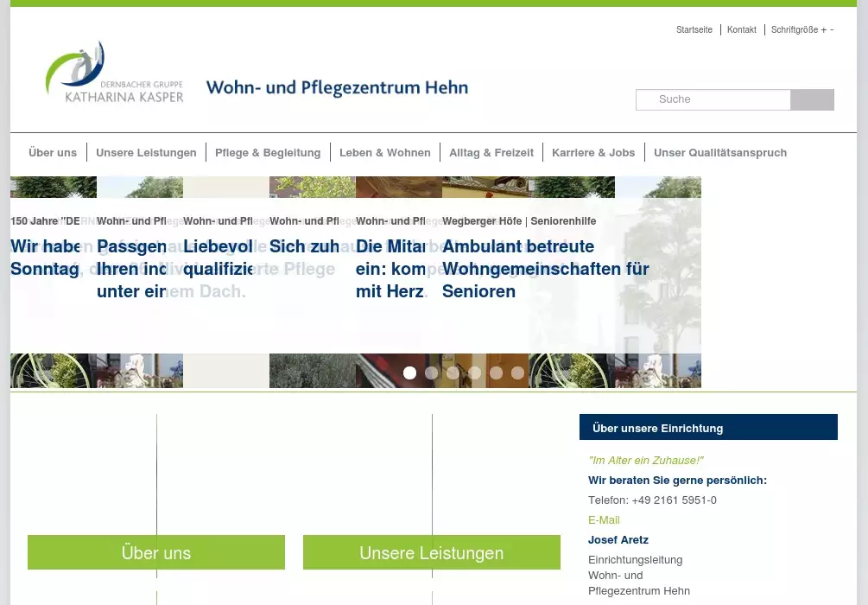Open the Kontakt page link
Screen dimensions: 868x605
[741, 30]
